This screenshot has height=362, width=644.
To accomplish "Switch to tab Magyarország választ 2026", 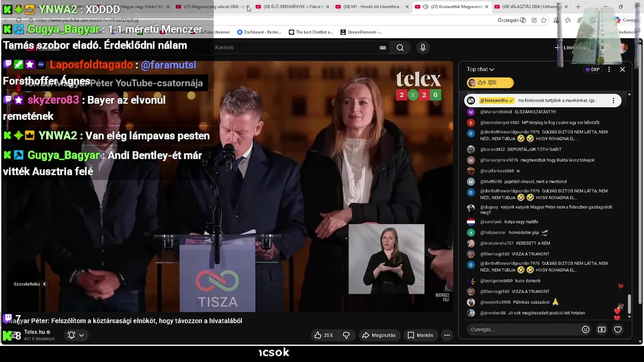I will click(x=211, y=7).
